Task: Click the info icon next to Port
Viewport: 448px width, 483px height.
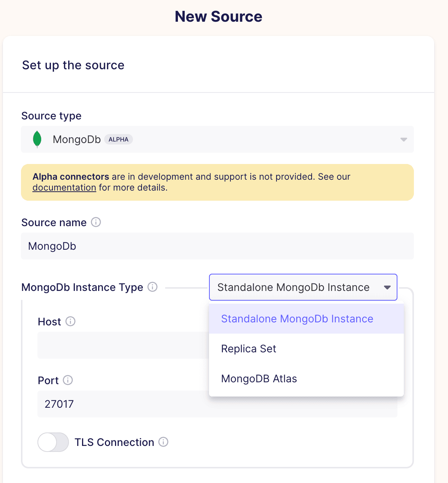Action: [x=68, y=380]
